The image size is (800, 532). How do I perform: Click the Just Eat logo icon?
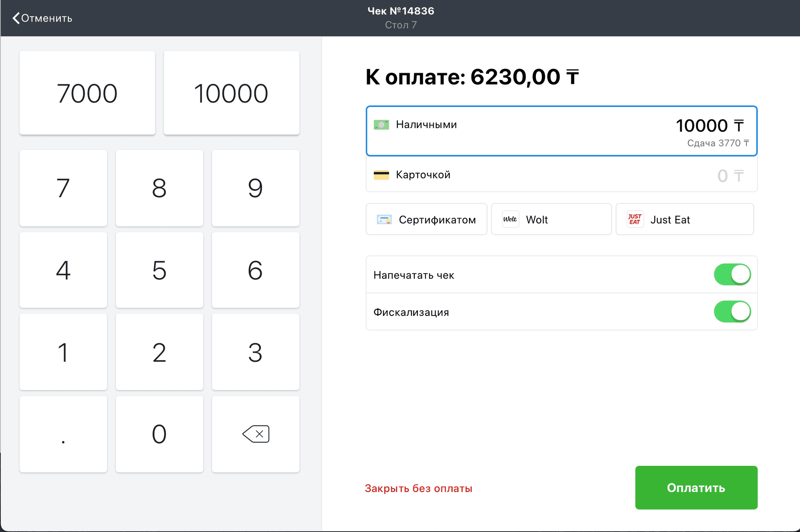coord(635,219)
